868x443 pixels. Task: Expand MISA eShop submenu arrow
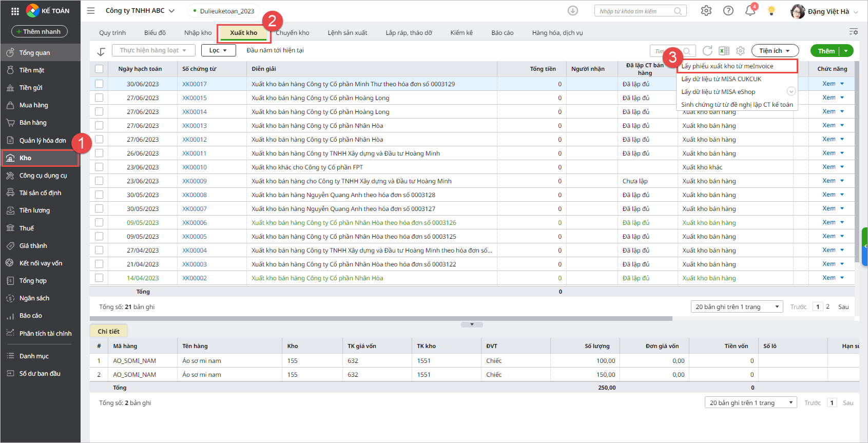[791, 91]
